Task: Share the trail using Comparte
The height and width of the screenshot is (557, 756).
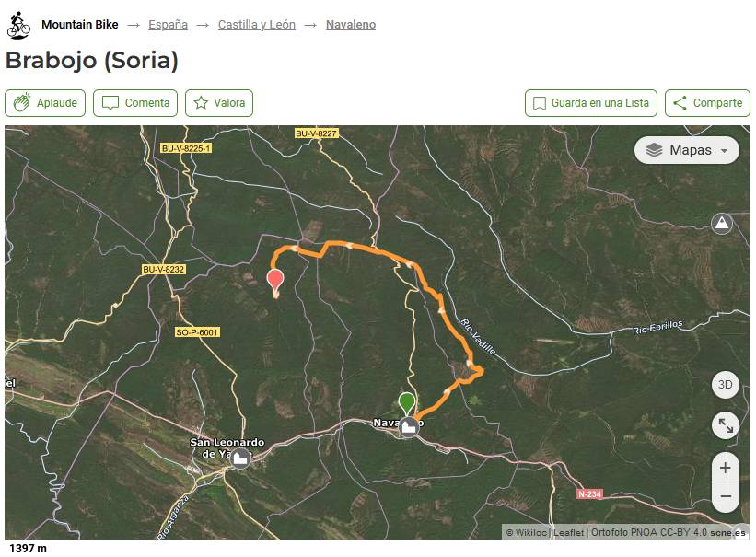Action: click(x=707, y=103)
